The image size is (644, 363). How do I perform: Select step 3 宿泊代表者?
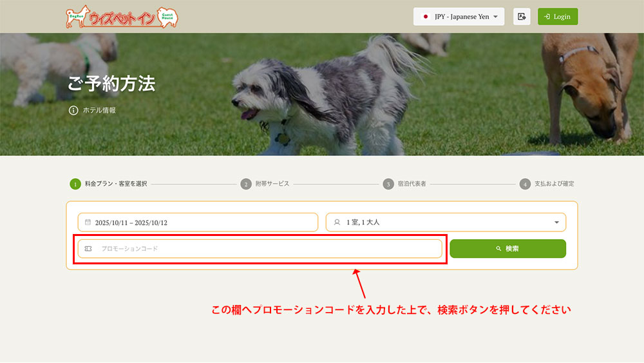click(x=404, y=184)
